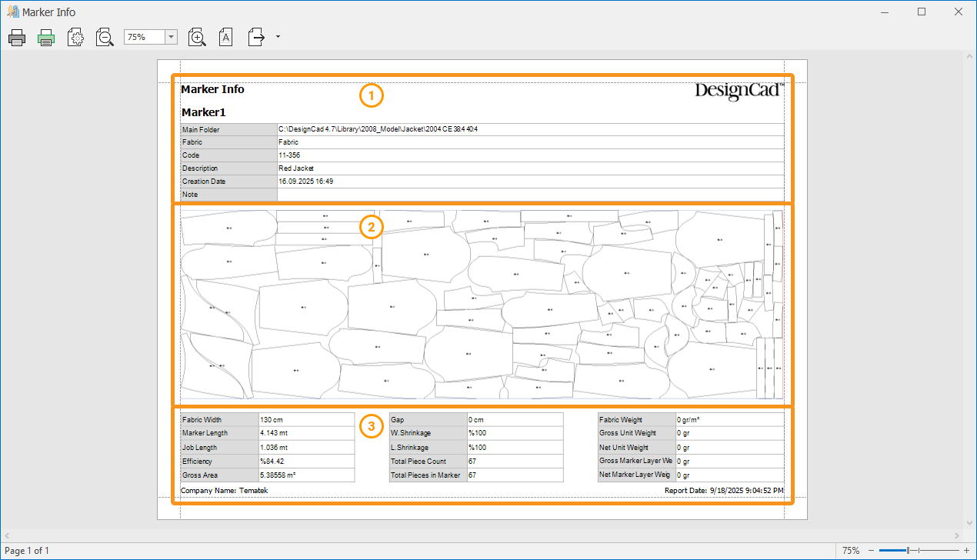Click the marker layout preview image
Image resolution: width=977 pixels, height=560 pixels.
point(482,305)
